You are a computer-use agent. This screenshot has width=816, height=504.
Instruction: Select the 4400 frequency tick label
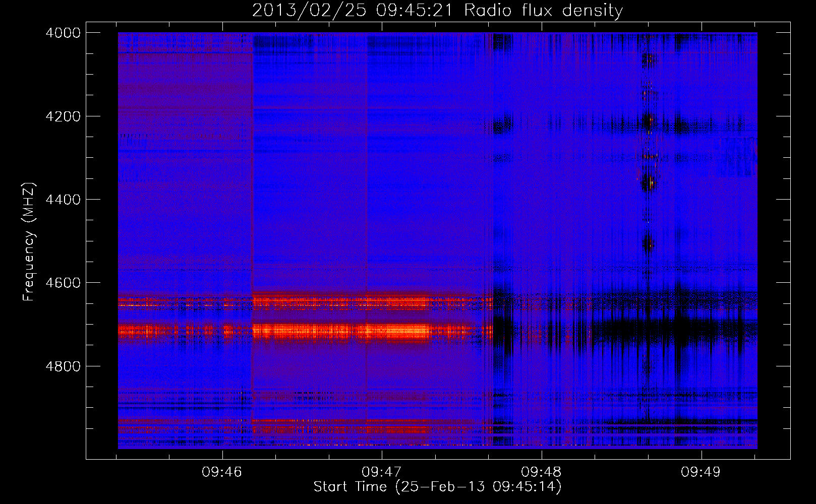click(63, 200)
